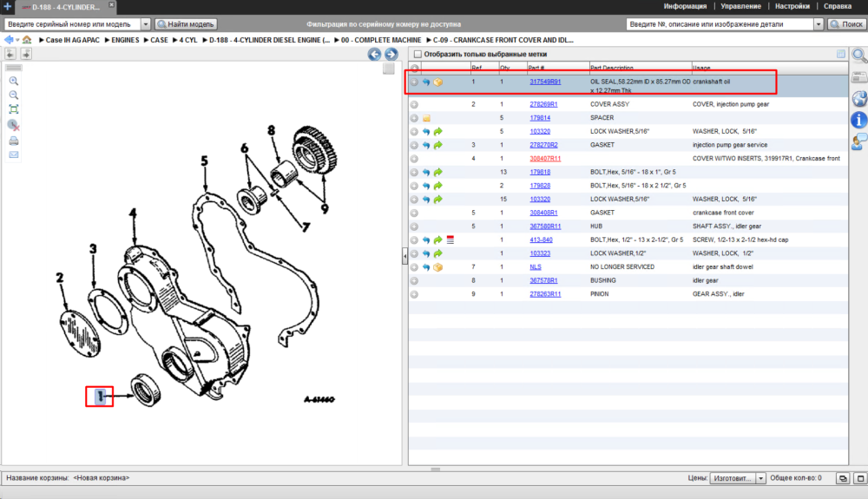Open the part search field dropdown
The image size is (868, 499).
point(819,24)
